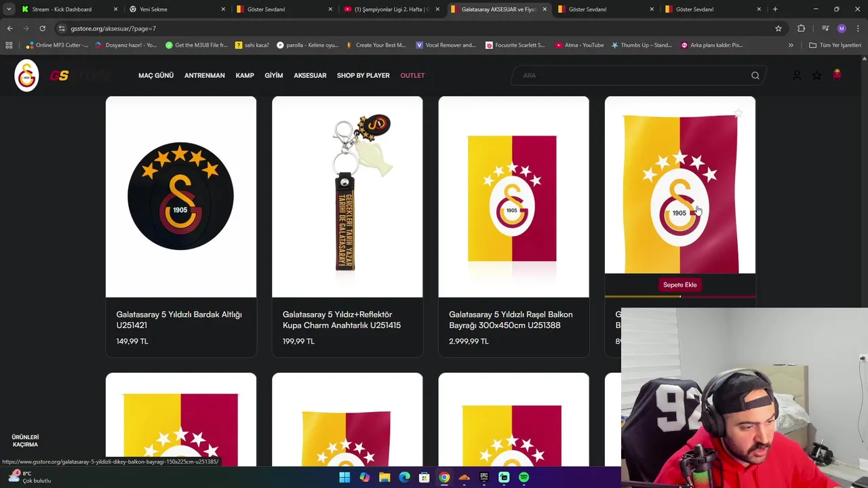Open the media control icon in Chrome toolbar
The image size is (868, 488).
tap(825, 28)
